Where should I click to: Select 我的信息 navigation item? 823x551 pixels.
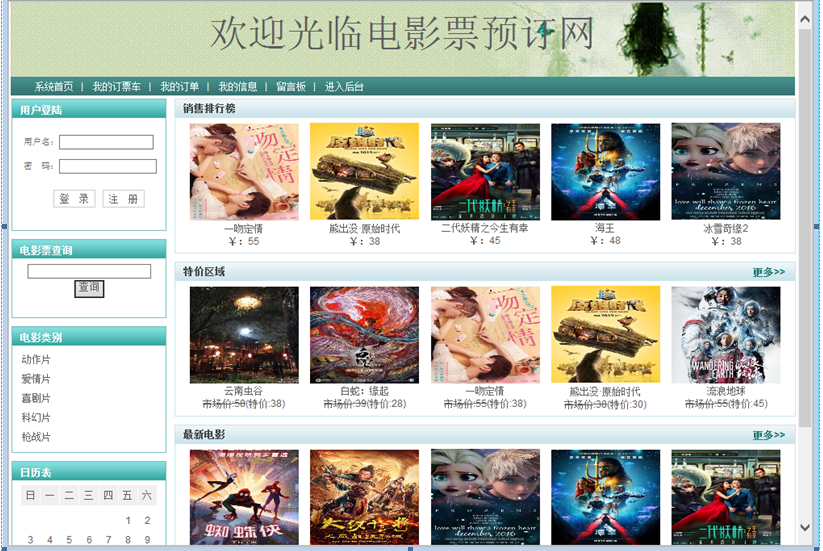point(238,87)
